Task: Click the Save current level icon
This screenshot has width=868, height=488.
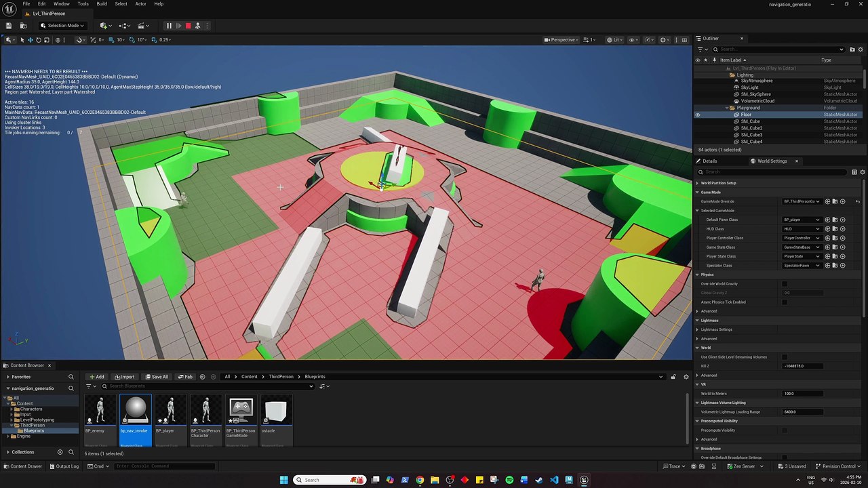Action: coord(9,26)
